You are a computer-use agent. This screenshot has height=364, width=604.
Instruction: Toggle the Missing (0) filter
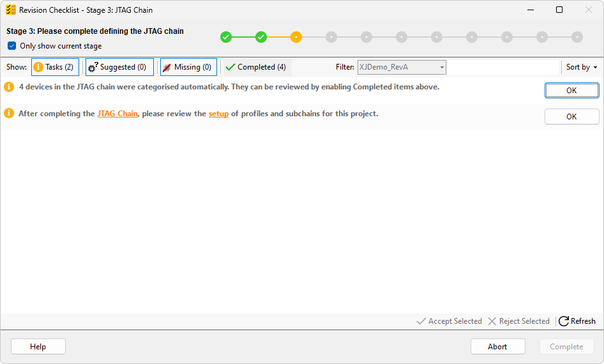tap(188, 67)
